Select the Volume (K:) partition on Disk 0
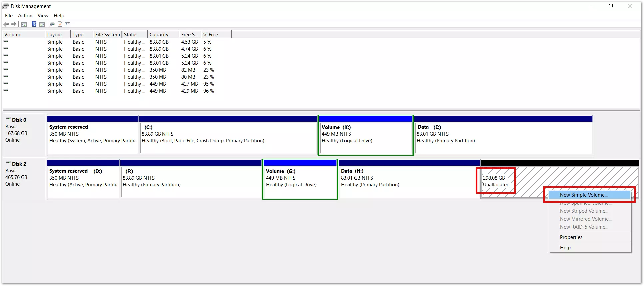Image resolution: width=644 pixels, height=286 pixels. point(366,138)
